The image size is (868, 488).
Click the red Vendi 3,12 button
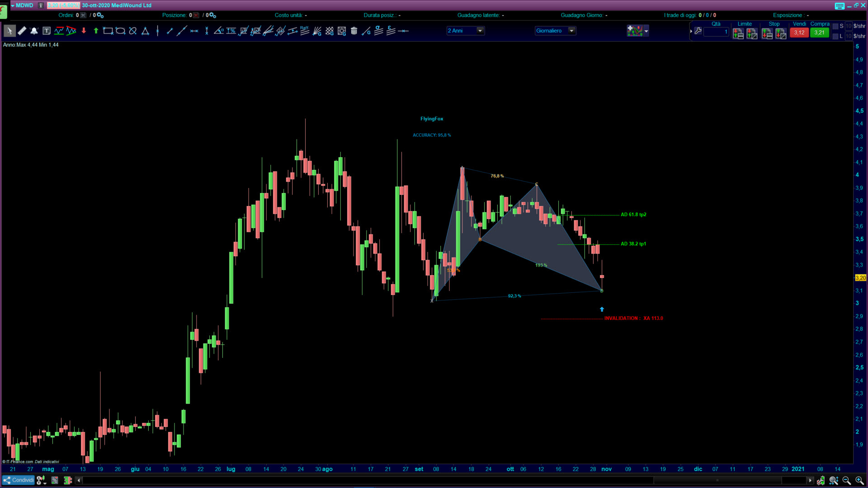coord(799,33)
